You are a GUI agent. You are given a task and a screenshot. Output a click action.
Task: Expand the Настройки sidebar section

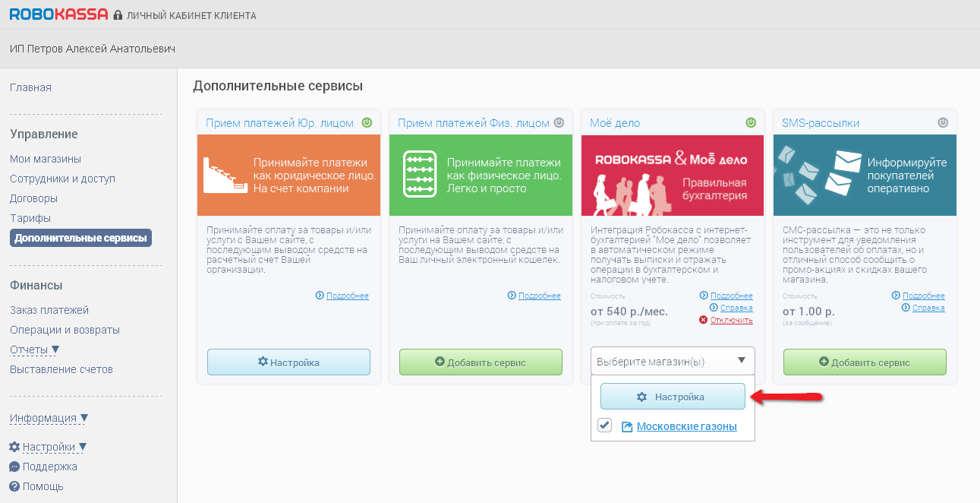[49, 447]
